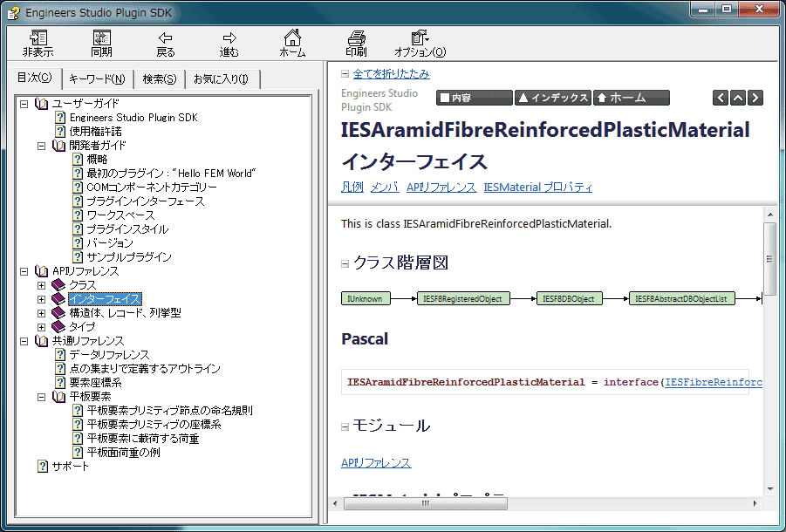
Task: Click the APIリファレンス open book icon
Action: [41, 271]
